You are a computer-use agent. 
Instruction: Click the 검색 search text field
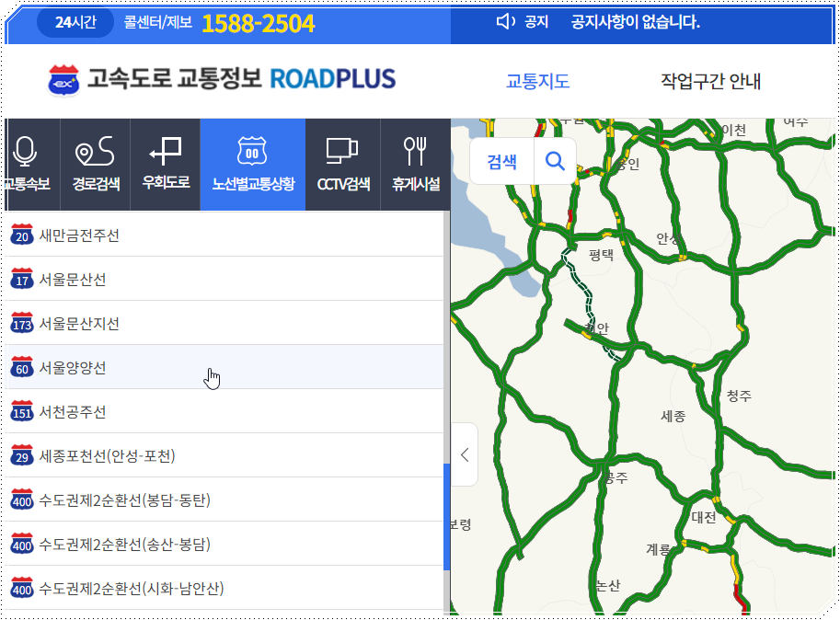pos(501,162)
